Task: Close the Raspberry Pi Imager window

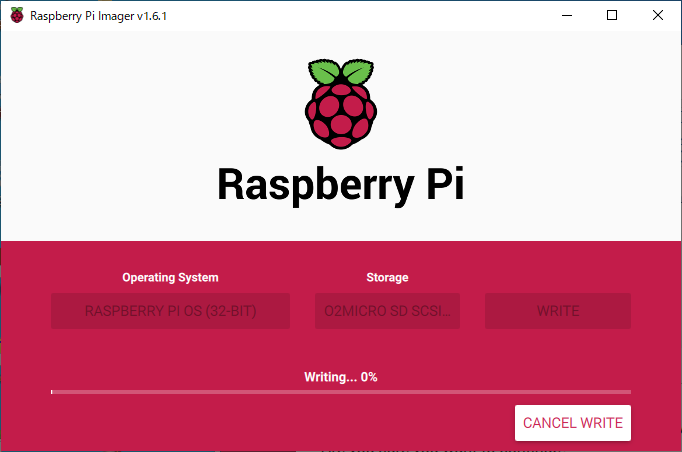Action: click(658, 15)
